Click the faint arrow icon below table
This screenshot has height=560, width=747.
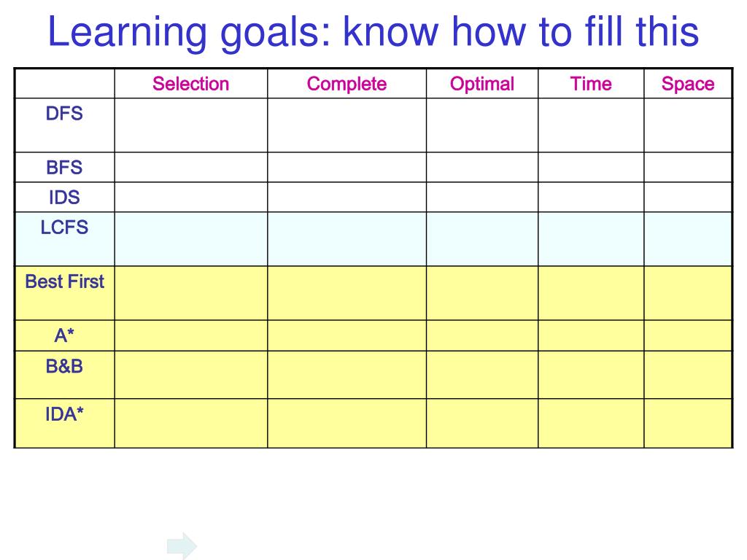[182, 545]
